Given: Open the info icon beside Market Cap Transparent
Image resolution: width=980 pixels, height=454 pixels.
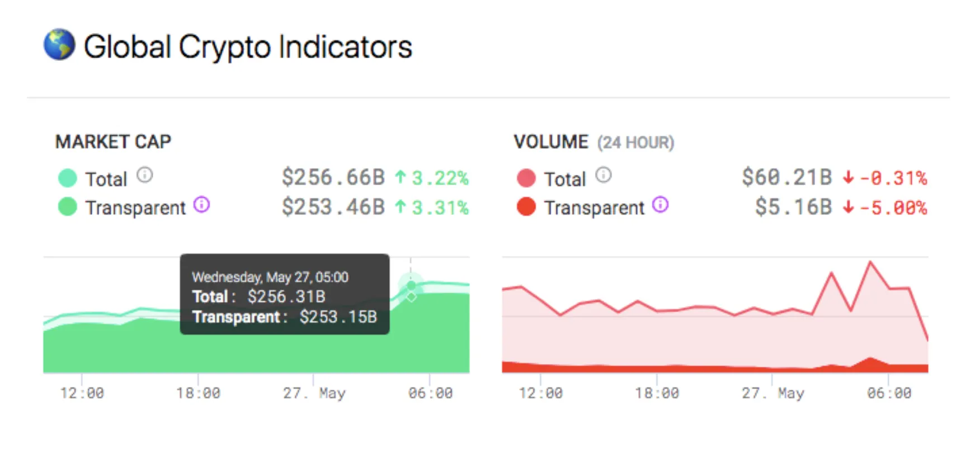Looking at the screenshot, I should [201, 205].
